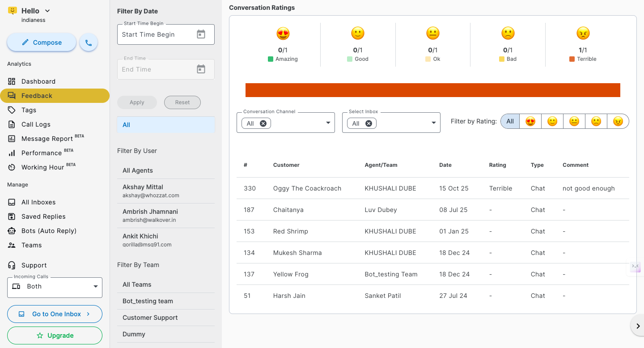644x348 pixels.
Task: Click the Saved Replies disk icon
Action: [12, 216]
